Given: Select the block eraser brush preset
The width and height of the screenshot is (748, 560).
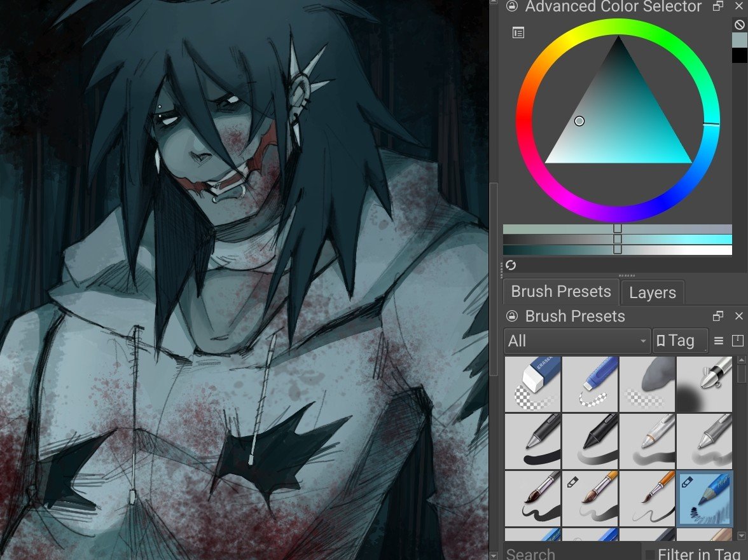Looking at the screenshot, I should point(533,384).
